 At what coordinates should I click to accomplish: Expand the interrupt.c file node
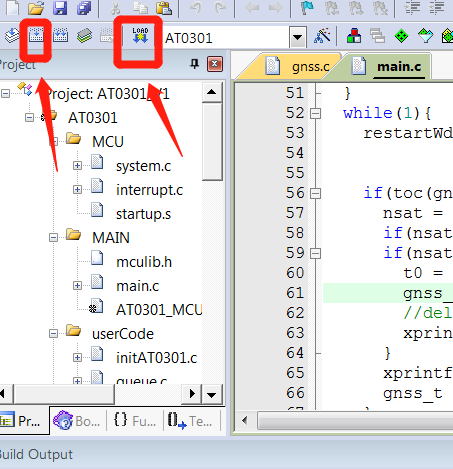point(77,189)
